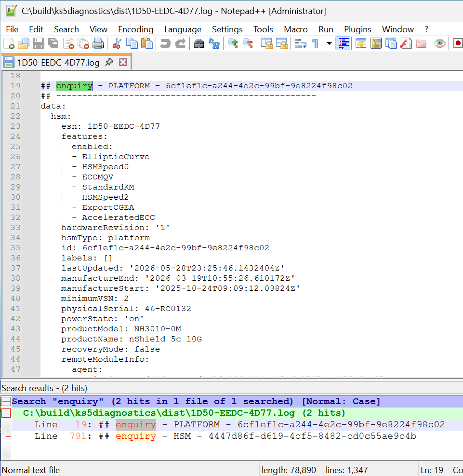Click productName value nShield 5c 10G
Image resolution: width=463 pixels, height=476 pixels.
165,339
